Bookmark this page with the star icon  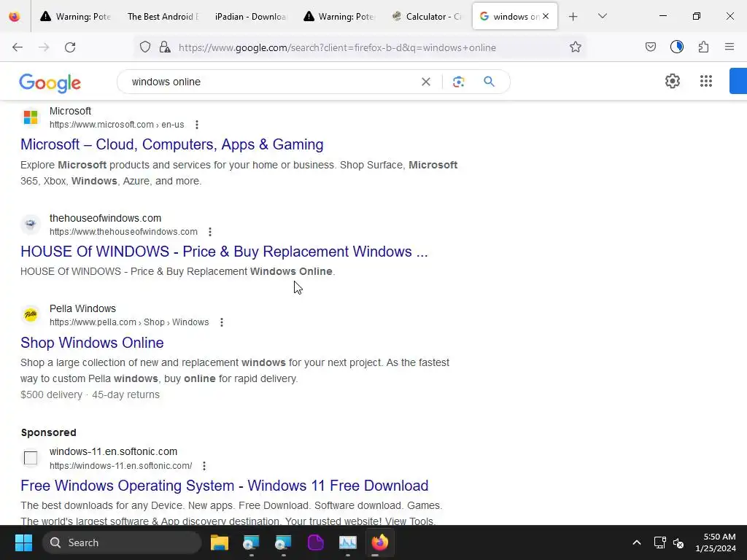click(576, 47)
